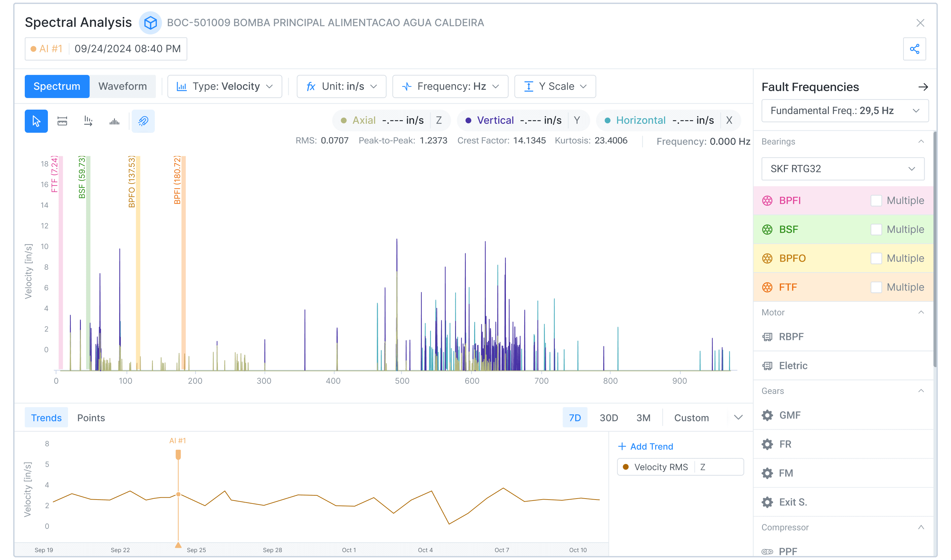Click the AI #1 timeline marker handle
951x560 pixels.
point(178,455)
